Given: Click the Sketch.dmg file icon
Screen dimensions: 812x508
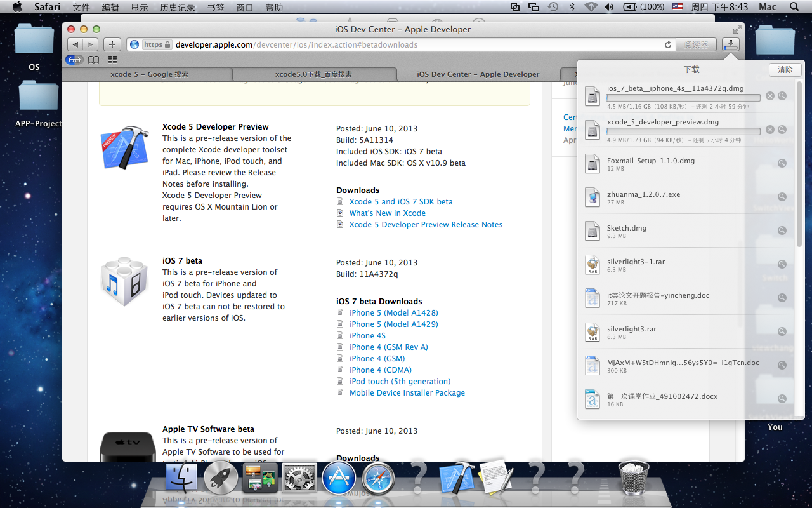Looking at the screenshot, I should [x=593, y=231].
